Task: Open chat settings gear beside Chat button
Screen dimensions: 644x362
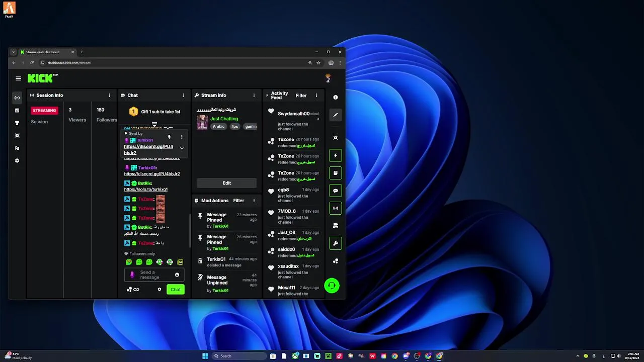Action: [159, 289]
